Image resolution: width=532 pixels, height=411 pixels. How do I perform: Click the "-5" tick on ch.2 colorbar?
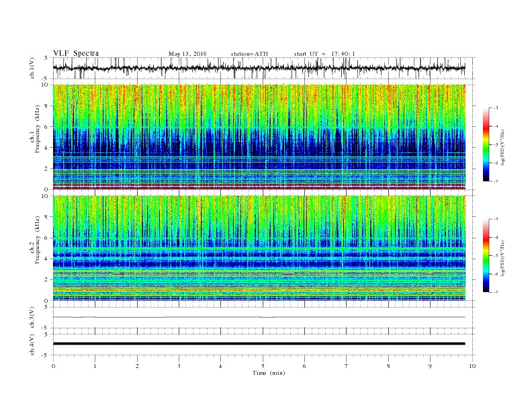(x=496, y=256)
